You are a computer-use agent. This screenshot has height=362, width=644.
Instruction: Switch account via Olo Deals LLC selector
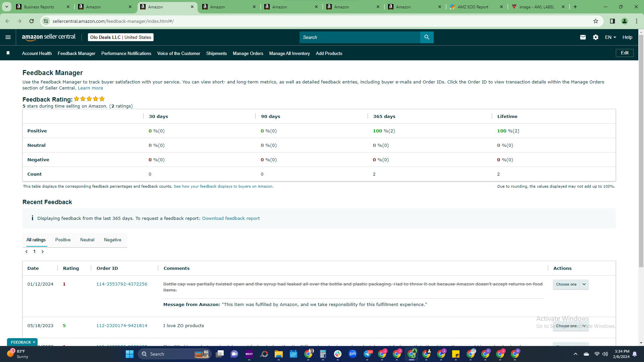pyautogui.click(x=121, y=37)
